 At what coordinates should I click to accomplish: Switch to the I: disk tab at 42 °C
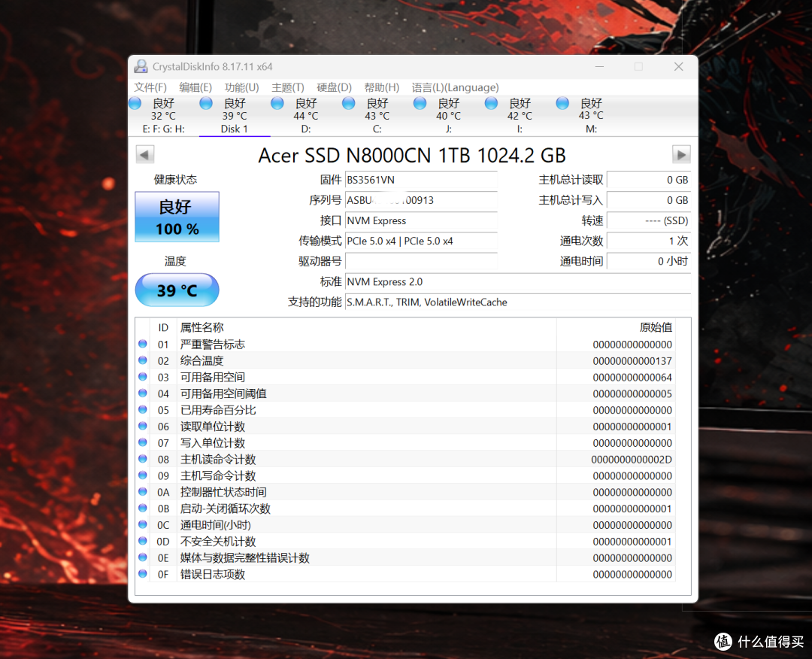tap(520, 116)
